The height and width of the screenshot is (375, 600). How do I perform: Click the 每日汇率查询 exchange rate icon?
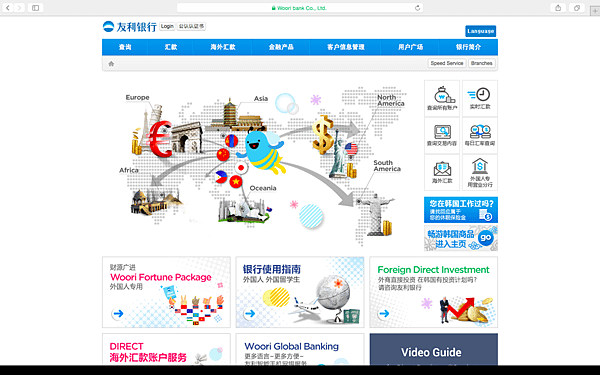480,135
